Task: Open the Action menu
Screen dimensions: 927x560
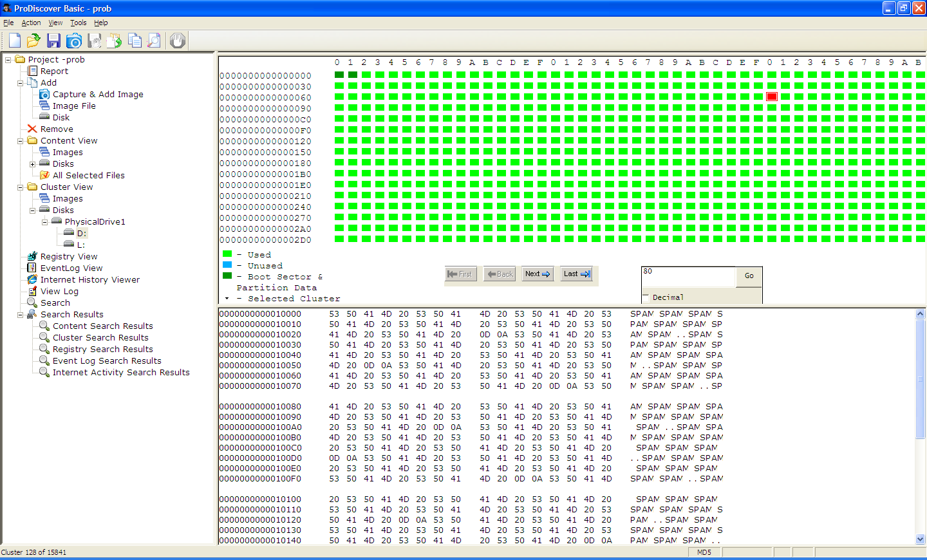Action: [x=31, y=23]
